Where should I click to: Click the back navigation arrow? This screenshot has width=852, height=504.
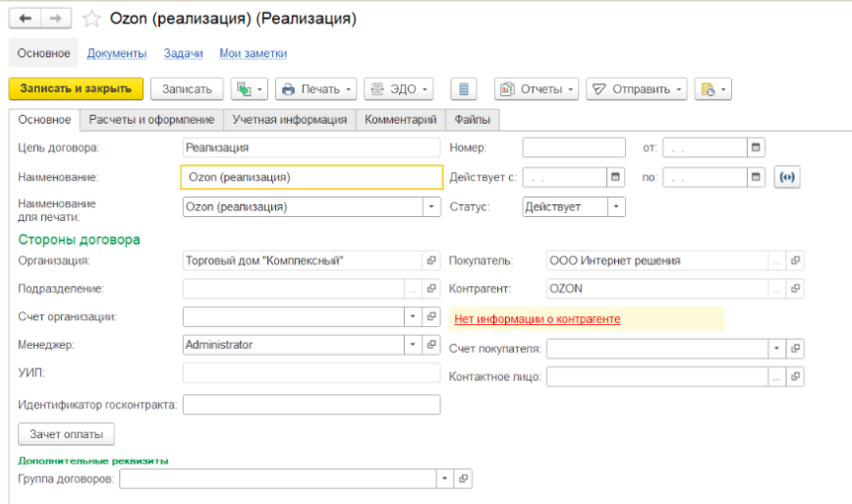[x=25, y=19]
